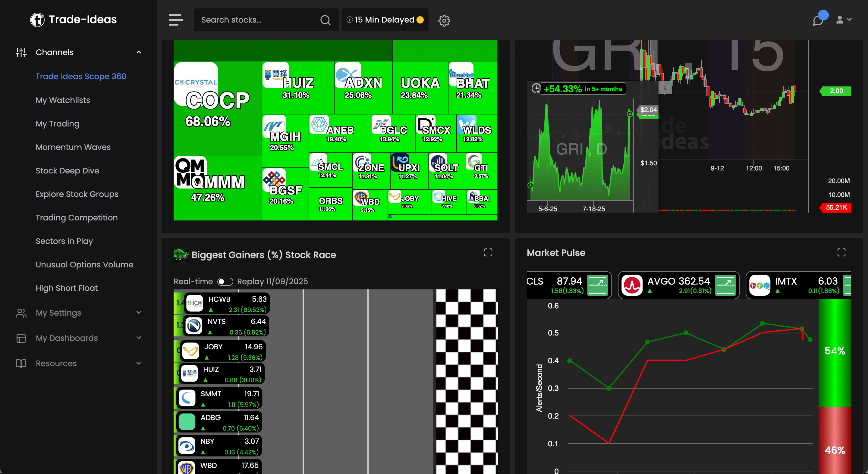Open the chat messages icon

(818, 20)
